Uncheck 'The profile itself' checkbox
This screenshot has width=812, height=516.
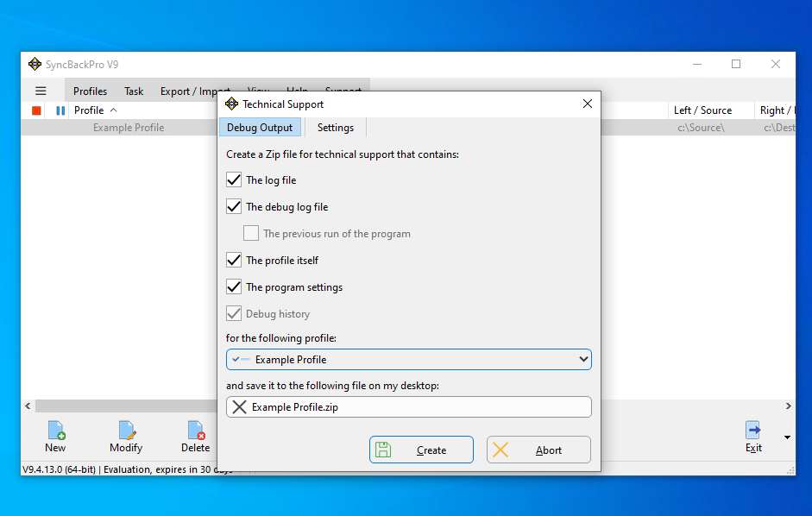tap(234, 260)
